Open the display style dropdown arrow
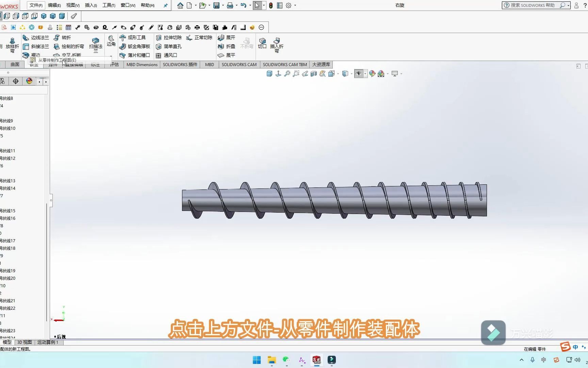The image size is (588, 368). 352,74
